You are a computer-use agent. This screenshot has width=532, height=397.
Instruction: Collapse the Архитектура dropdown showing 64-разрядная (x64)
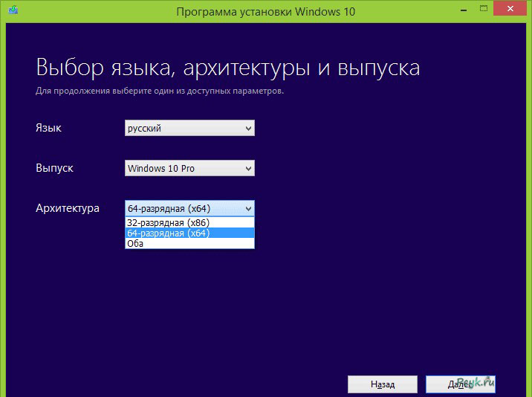pyautogui.click(x=189, y=208)
